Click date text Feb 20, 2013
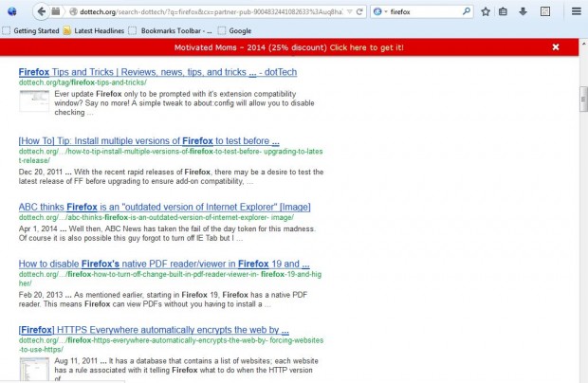The image size is (588, 383). coord(41,295)
